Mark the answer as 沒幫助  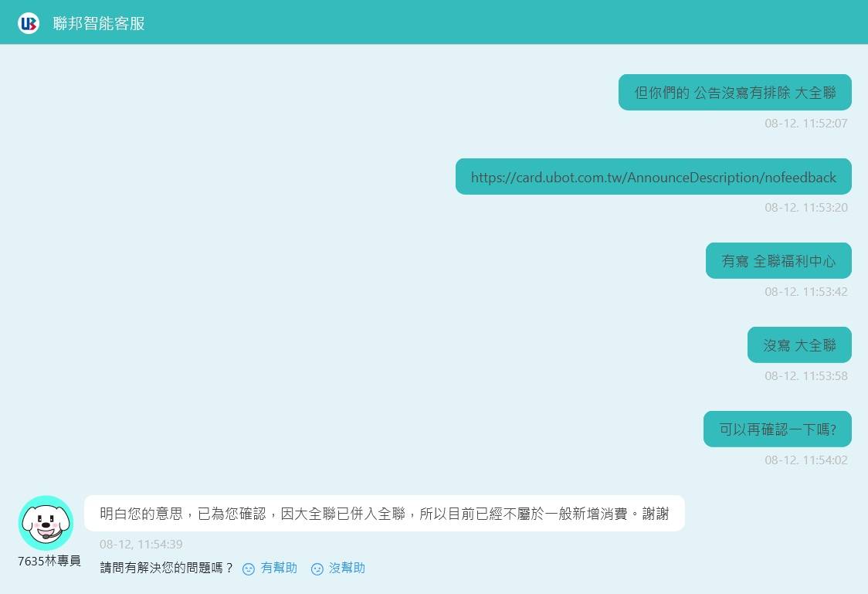[347, 568]
